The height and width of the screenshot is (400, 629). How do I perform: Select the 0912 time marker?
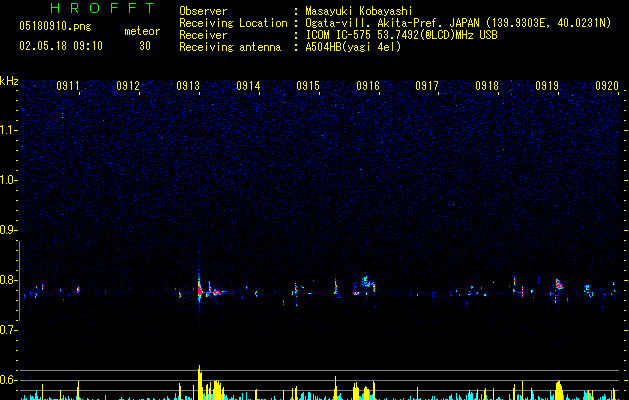pos(128,85)
